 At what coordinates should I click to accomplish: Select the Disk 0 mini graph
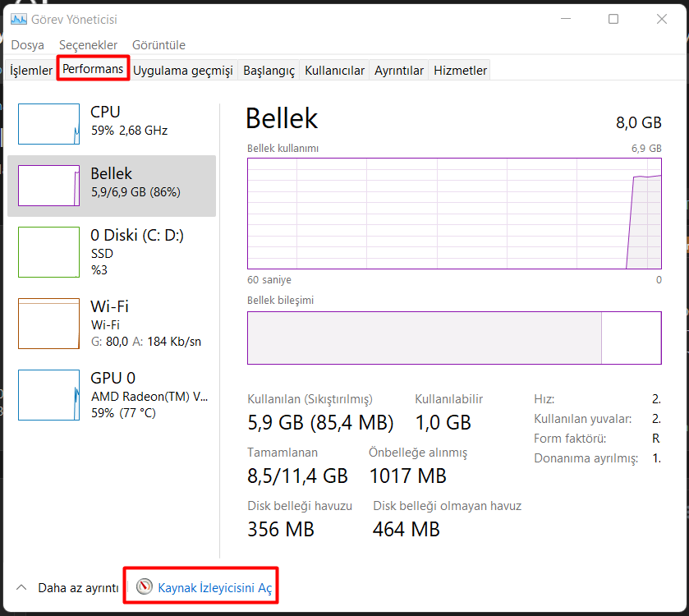click(48, 252)
